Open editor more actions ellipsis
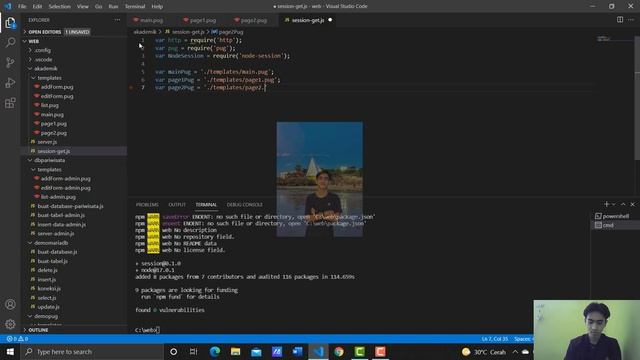Image resolution: width=640 pixels, height=360 pixels. coord(631,20)
